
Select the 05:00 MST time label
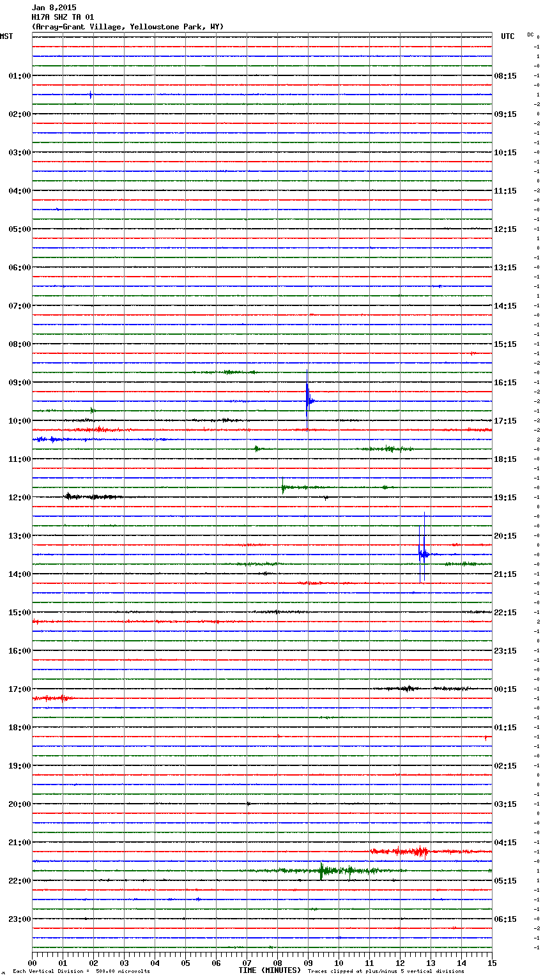point(19,229)
